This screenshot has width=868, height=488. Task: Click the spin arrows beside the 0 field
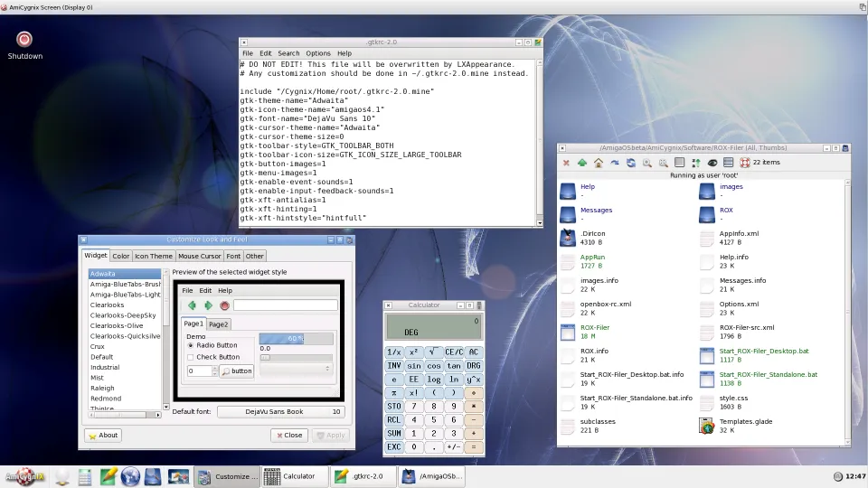coord(214,371)
